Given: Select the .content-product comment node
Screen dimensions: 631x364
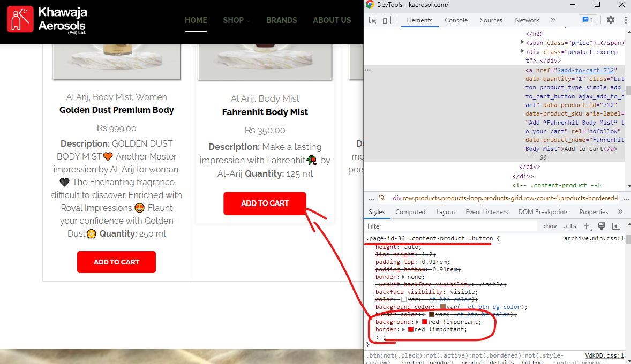Looking at the screenshot, I should tap(557, 185).
